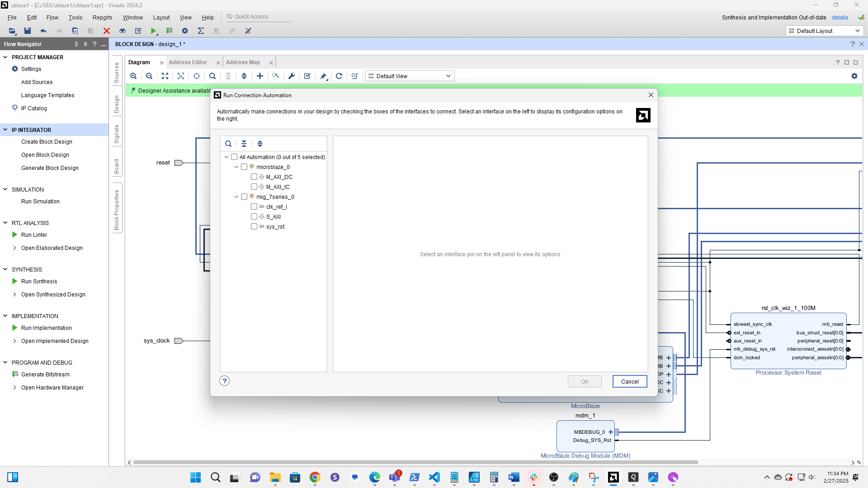Click the Regenerate Layout refresh icon

point(339,76)
